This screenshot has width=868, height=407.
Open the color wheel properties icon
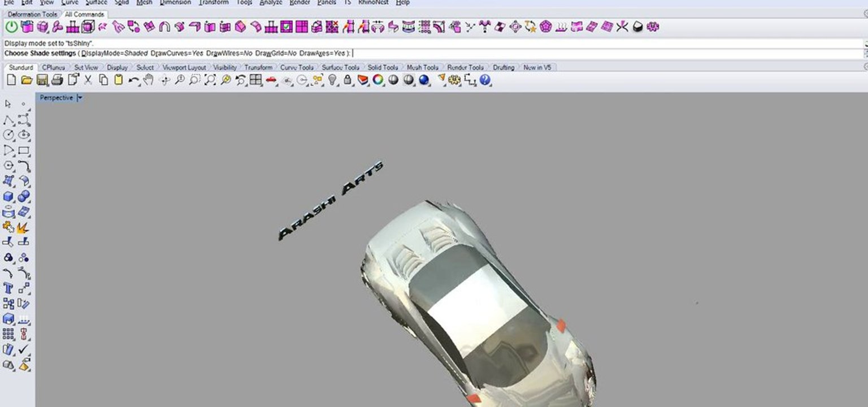tap(378, 80)
